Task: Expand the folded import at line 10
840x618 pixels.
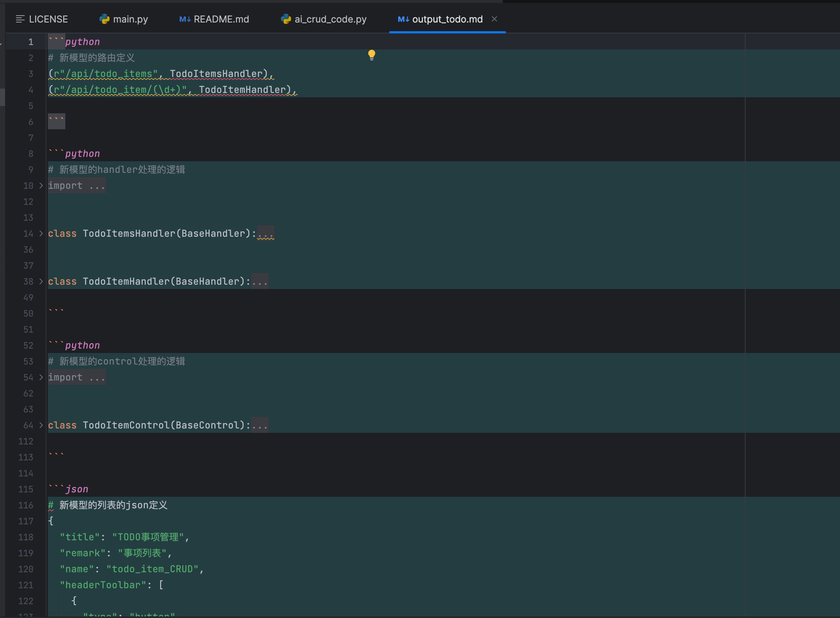Action: 41,186
